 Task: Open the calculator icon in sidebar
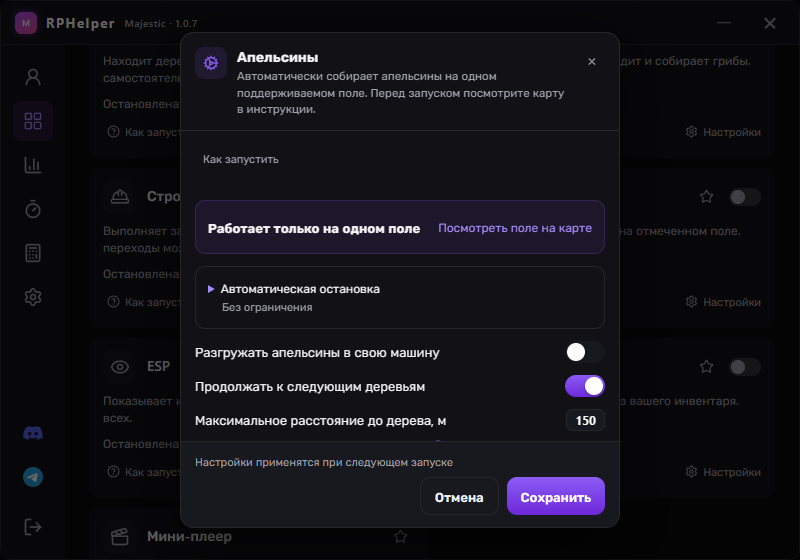(x=33, y=253)
